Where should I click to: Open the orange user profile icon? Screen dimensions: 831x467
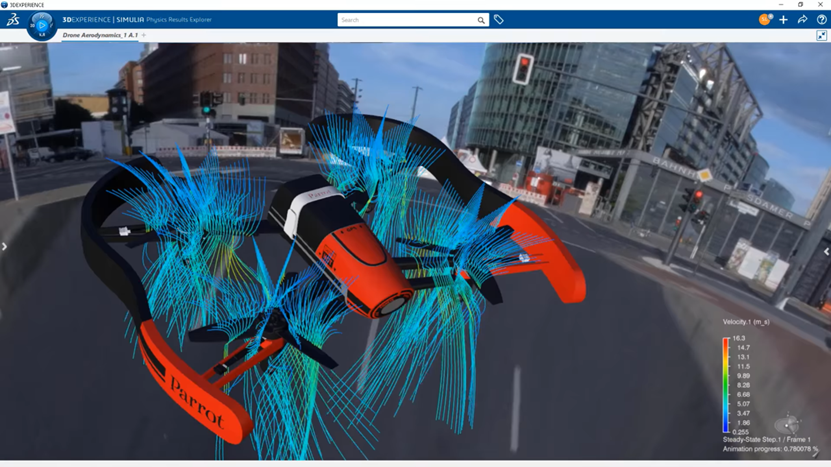click(765, 20)
